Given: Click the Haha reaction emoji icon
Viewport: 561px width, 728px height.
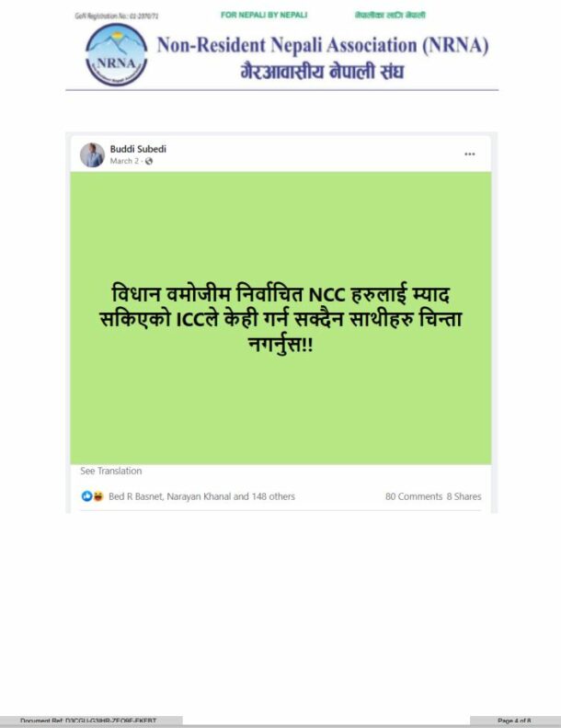Looking at the screenshot, I should click(97, 496).
